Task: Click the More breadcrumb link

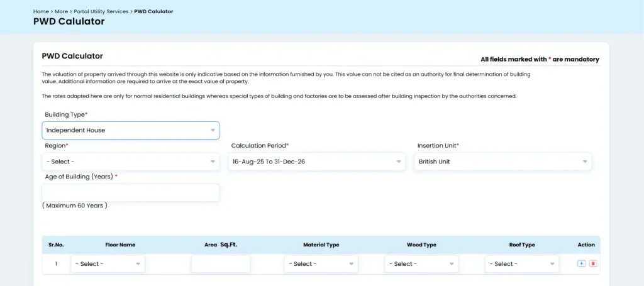Action: pyautogui.click(x=61, y=11)
